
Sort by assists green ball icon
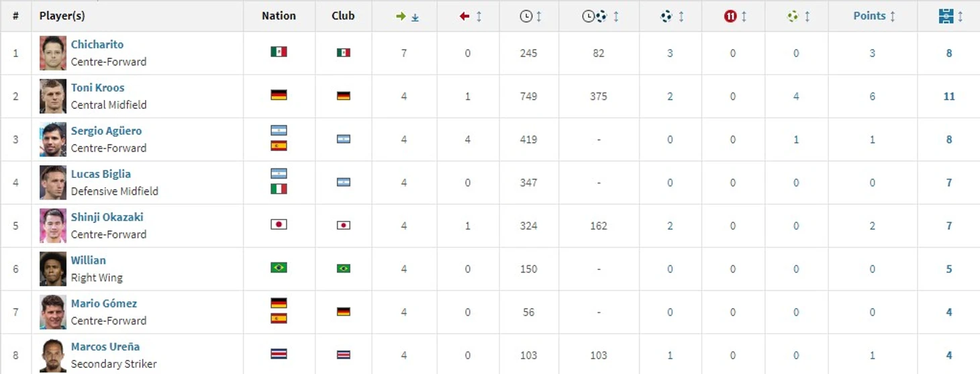pyautogui.click(x=798, y=16)
